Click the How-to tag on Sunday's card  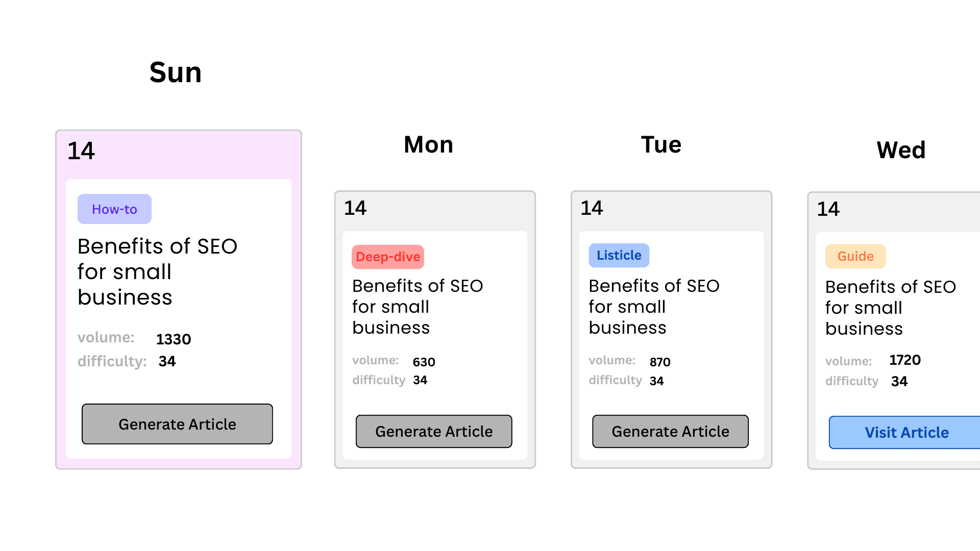pos(114,209)
